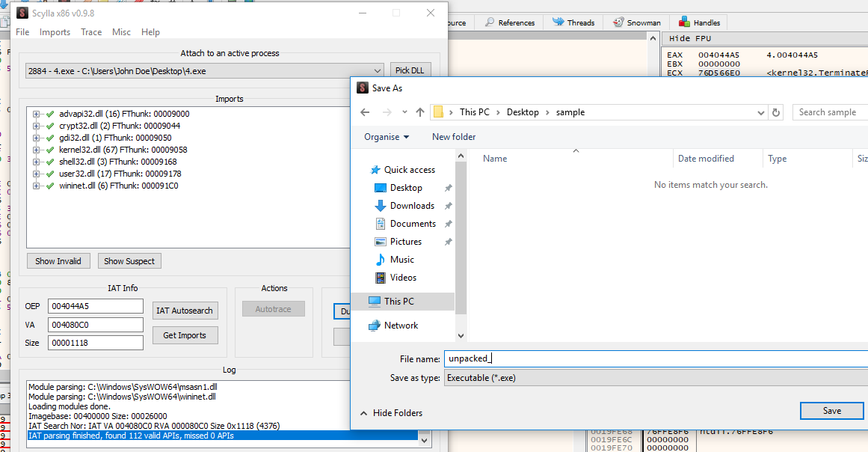Image resolution: width=868 pixels, height=452 pixels.
Task: Click Show Suspect button
Action: point(129,261)
